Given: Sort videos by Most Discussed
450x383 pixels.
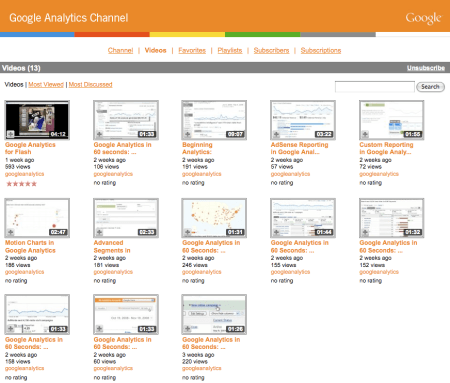Looking at the screenshot, I should tap(90, 84).
